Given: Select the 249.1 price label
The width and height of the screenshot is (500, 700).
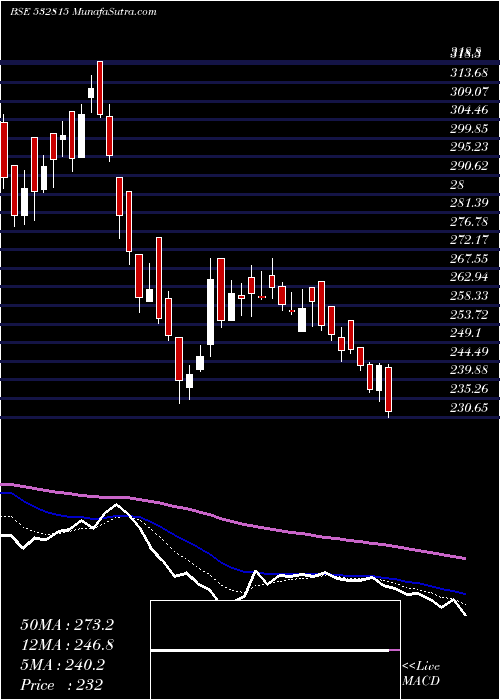Looking at the screenshot, I should (465, 333).
